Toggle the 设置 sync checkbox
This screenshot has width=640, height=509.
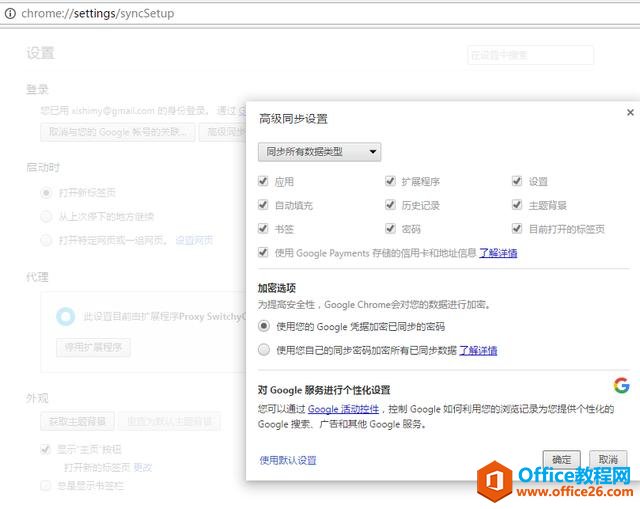(517, 181)
